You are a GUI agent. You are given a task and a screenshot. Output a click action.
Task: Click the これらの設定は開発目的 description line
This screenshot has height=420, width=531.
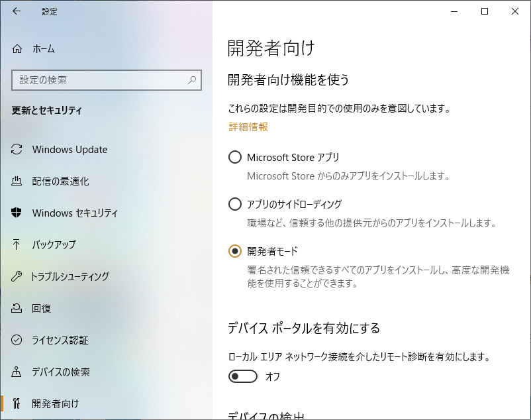340,109
